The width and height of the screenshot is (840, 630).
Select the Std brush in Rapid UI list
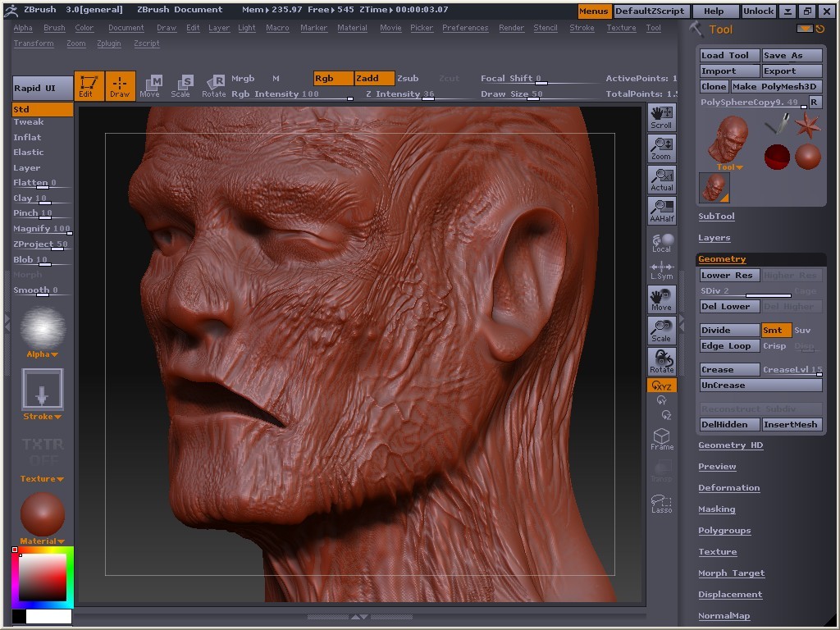click(x=43, y=109)
